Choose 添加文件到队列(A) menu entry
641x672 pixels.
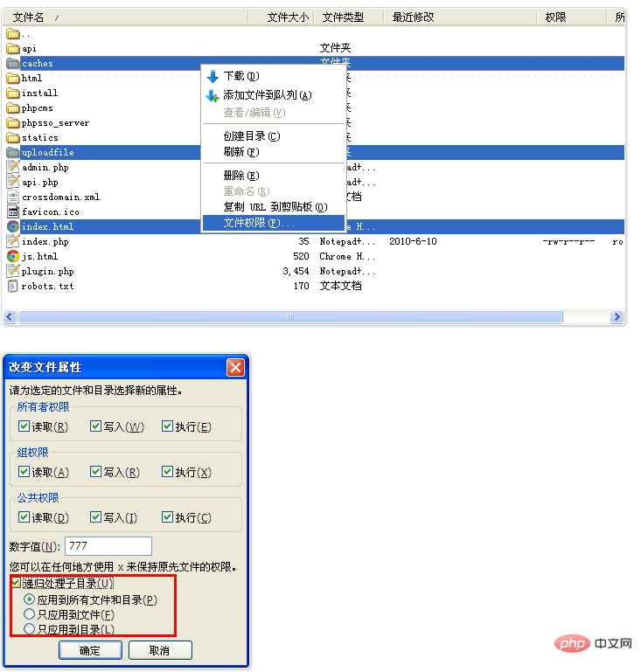[x=274, y=95]
